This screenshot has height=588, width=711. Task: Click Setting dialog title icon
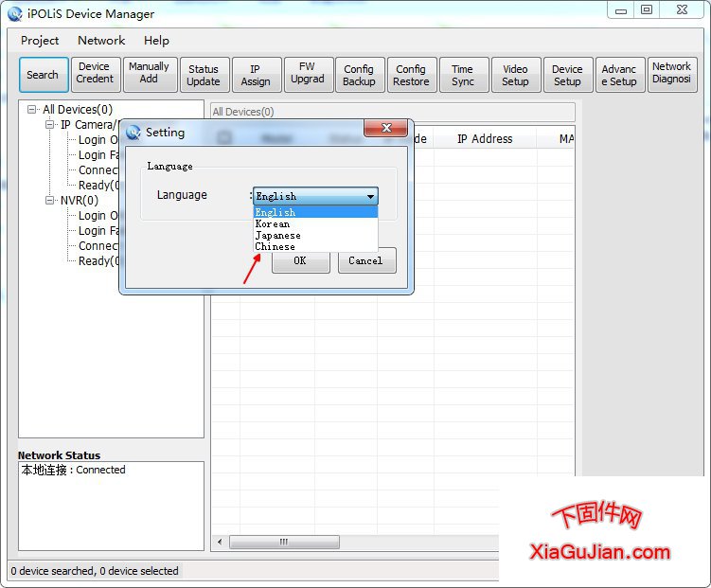[x=133, y=133]
